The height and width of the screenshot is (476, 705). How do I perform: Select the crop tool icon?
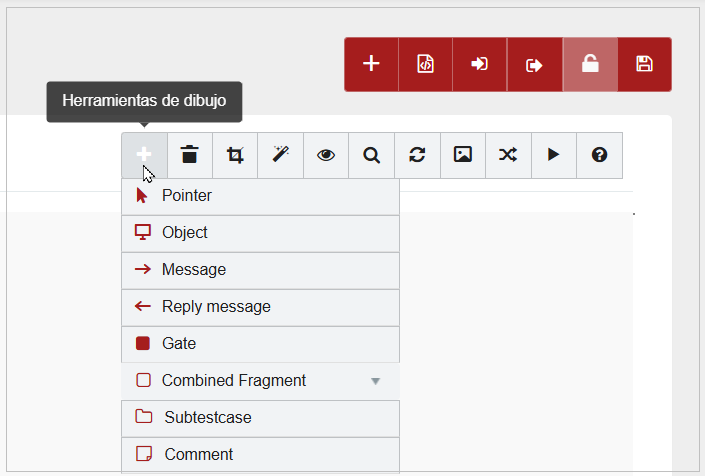235,155
